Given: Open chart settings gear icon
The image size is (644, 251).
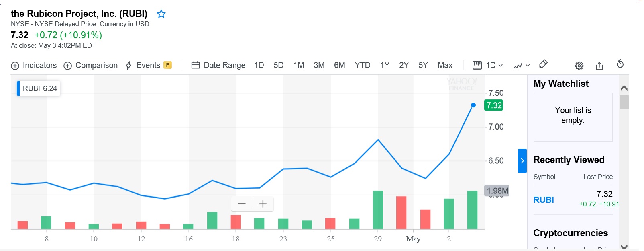Looking at the screenshot, I should coord(579,66).
